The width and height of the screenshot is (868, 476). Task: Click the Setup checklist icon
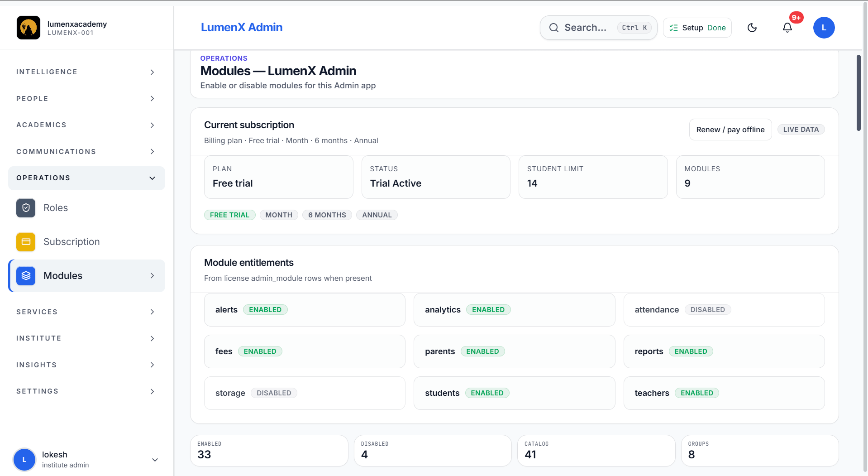pyautogui.click(x=673, y=28)
